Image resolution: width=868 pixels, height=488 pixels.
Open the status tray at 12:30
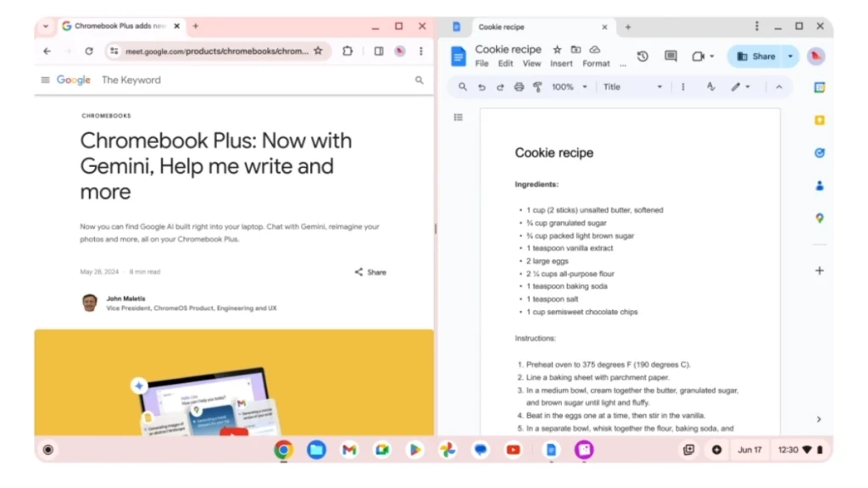click(x=800, y=450)
